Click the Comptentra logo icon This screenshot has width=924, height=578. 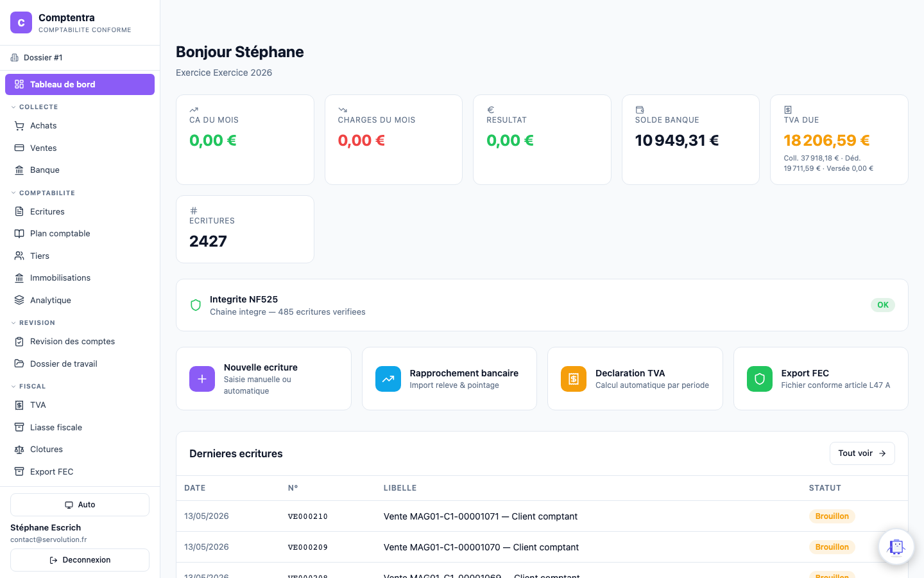21,22
